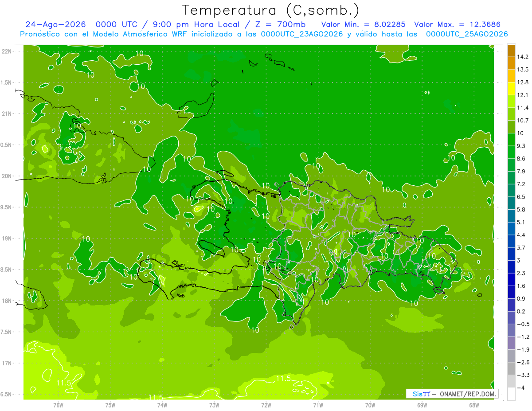Click the valid-until time '0000UTC_25AGO2026'
The image size is (532, 411).
click(x=467, y=34)
